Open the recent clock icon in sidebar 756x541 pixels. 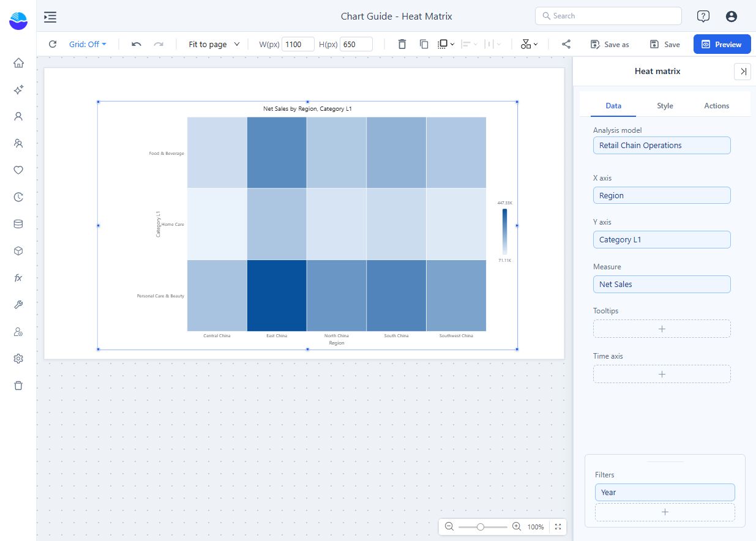18,197
